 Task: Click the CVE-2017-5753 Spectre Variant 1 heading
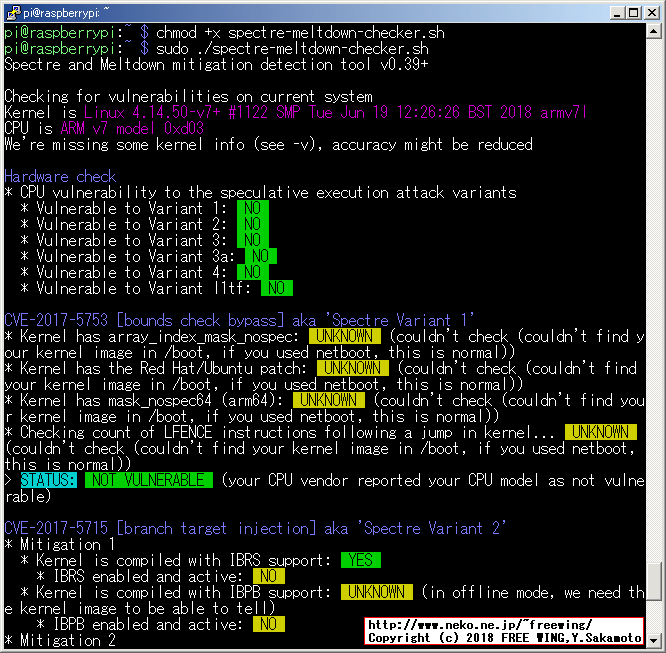pos(239,320)
